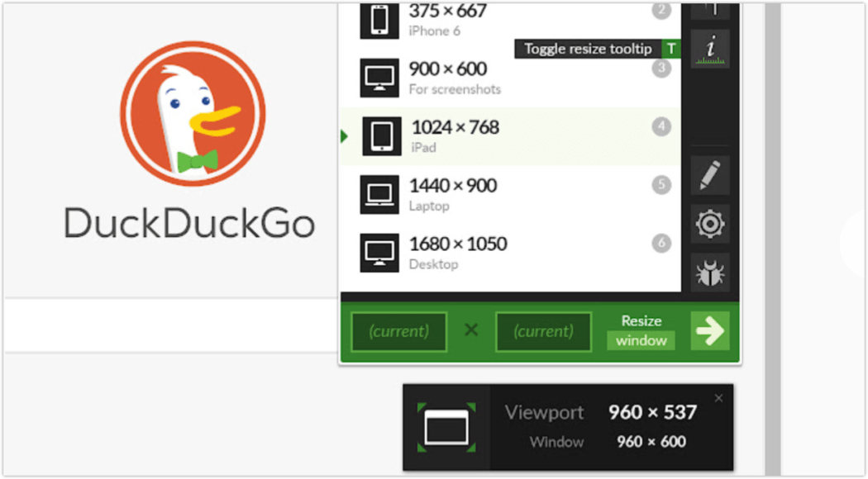The width and height of the screenshot is (868, 479).
Task: Click the iPhone 6 phone icon
Action: (x=380, y=20)
